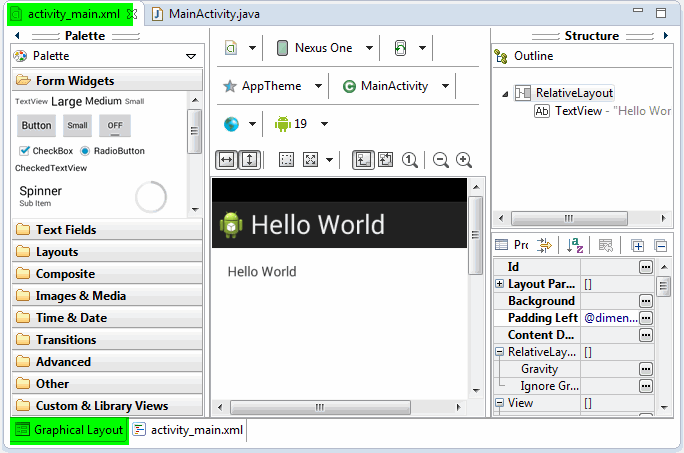Open Nexus One device dropdown arrow

click(369, 48)
